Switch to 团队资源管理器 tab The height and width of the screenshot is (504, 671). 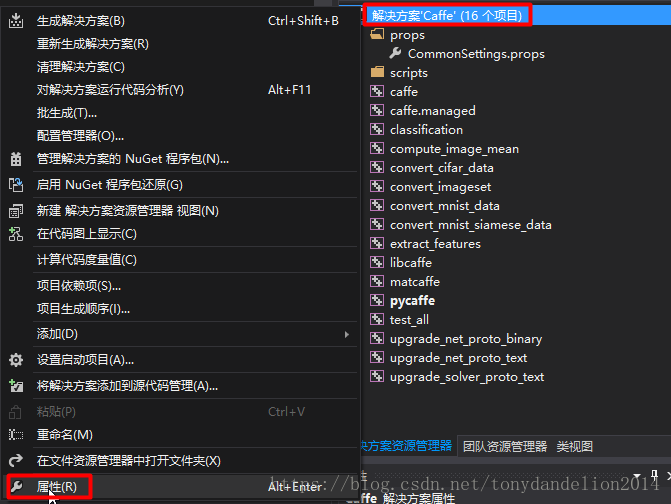click(505, 447)
